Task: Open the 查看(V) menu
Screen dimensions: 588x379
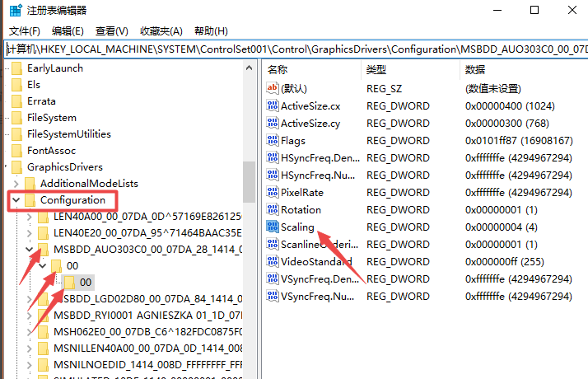Action: coord(112,31)
